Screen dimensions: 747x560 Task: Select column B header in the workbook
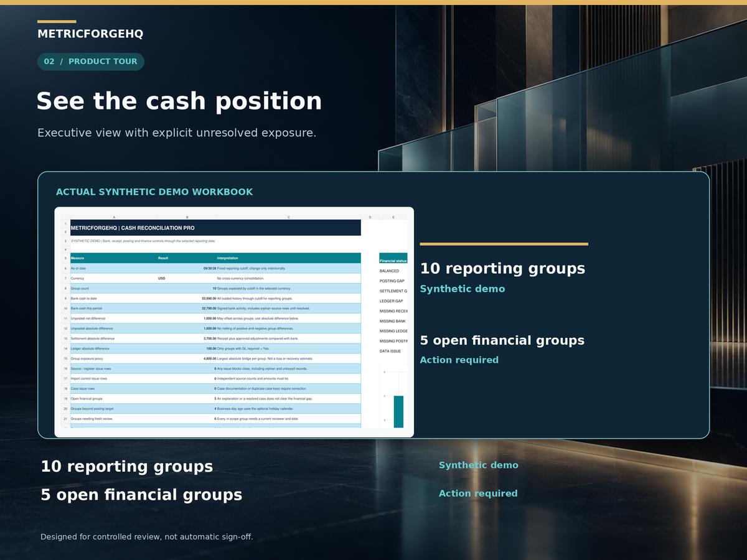(x=187, y=217)
